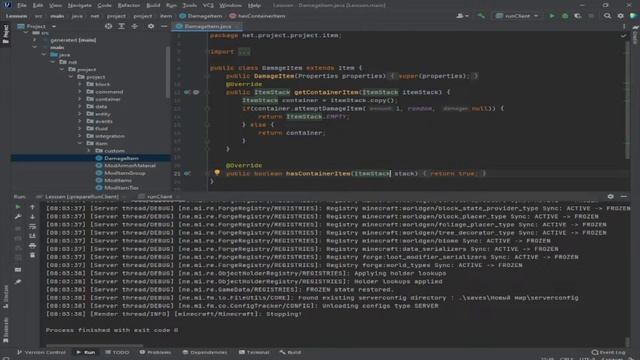Click Select Opened File target icon in Project panel
Image resolution: width=640 pixels, height=360 pixels.
pyautogui.click(x=108, y=26)
